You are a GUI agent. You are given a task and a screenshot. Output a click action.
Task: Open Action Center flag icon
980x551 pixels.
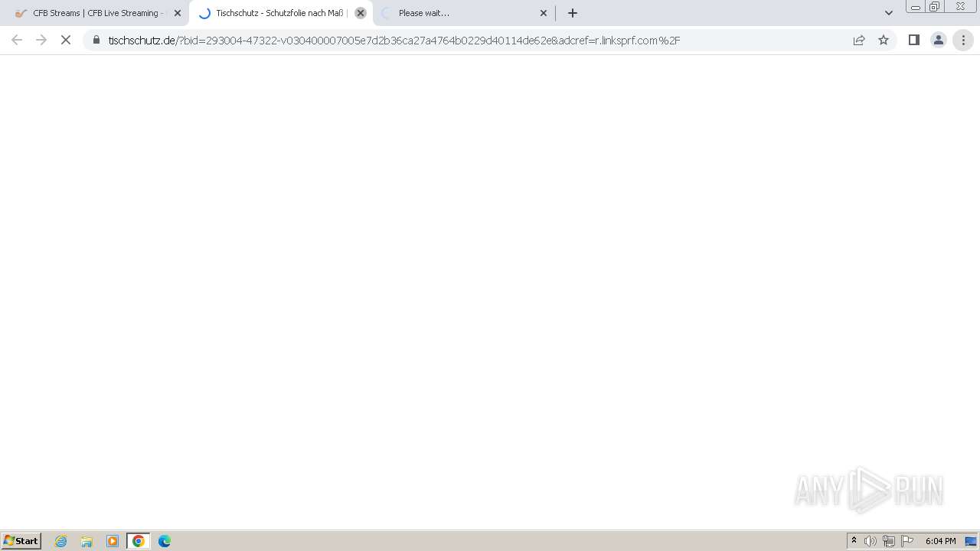click(x=907, y=541)
